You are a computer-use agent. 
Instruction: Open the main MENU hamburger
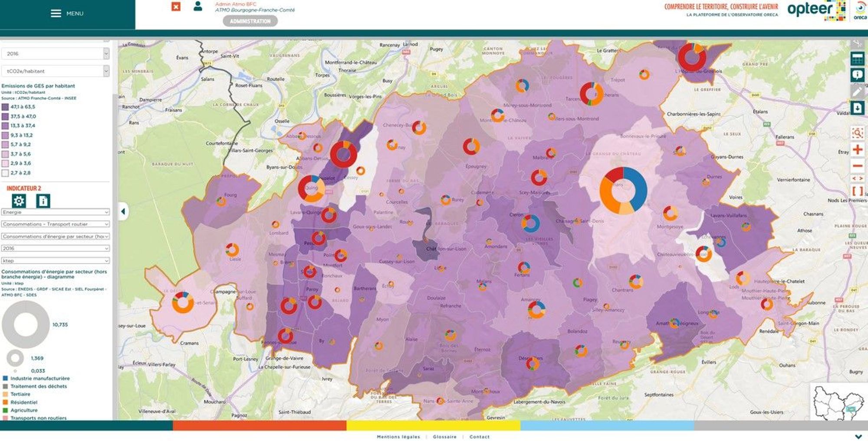click(67, 13)
